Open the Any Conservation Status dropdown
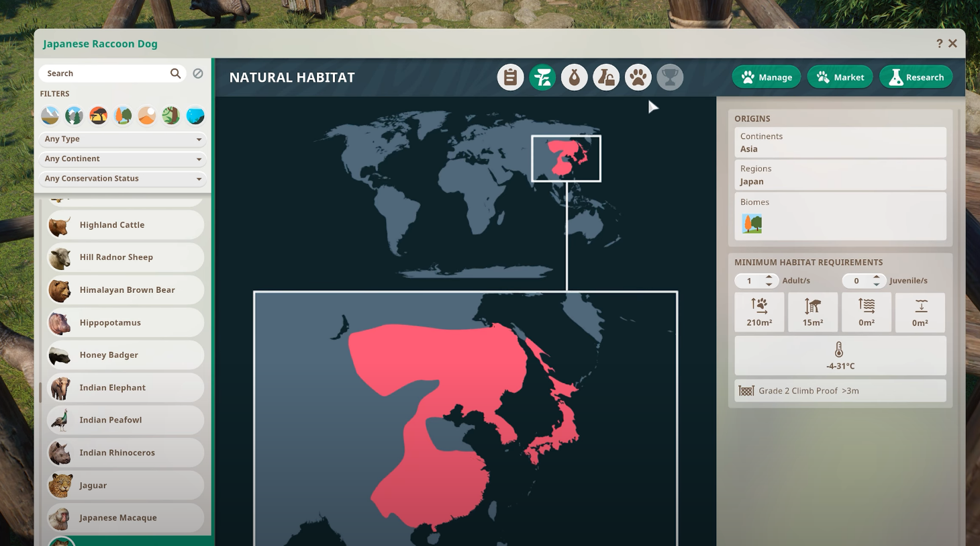This screenshot has height=546, width=980. point(123,179)
